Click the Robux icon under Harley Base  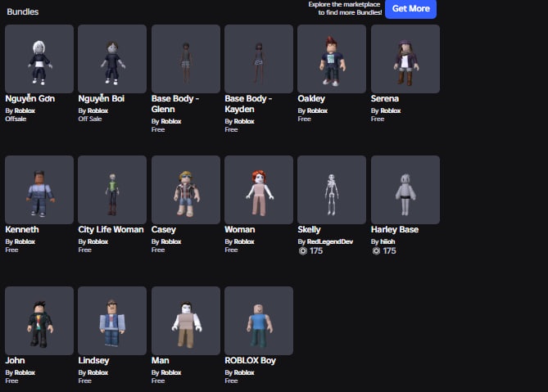(x=376, y=251)
